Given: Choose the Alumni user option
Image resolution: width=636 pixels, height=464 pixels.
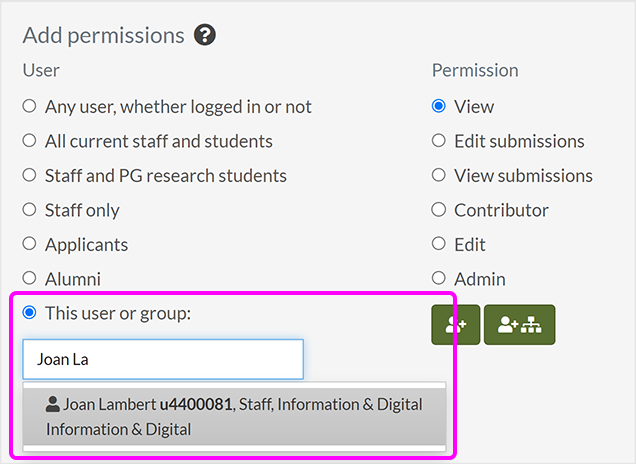Looking at the screenshot, I should (29, 279).
